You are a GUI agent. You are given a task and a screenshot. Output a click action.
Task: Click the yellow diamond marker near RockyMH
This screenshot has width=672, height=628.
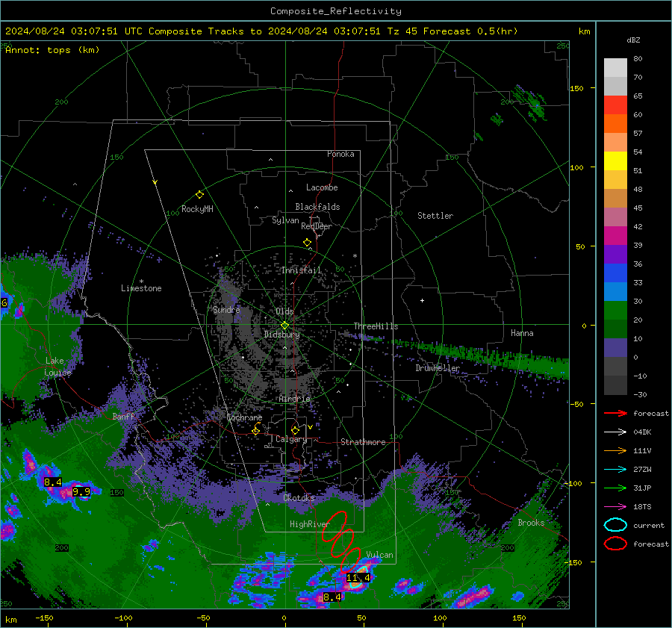click(199, 195)
